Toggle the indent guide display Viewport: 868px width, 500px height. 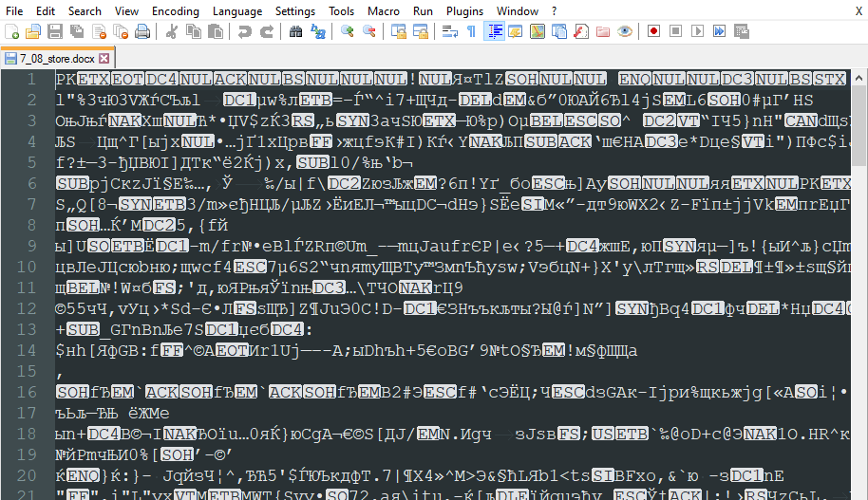tap(494, 31)
